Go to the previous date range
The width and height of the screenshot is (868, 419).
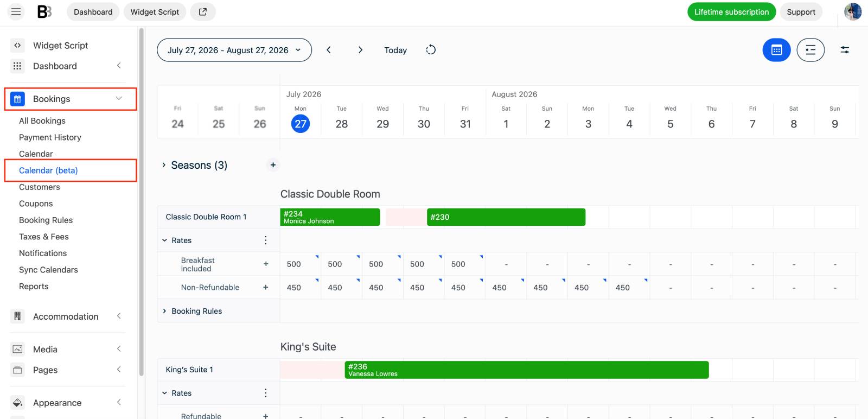click(x=328, y=50)
